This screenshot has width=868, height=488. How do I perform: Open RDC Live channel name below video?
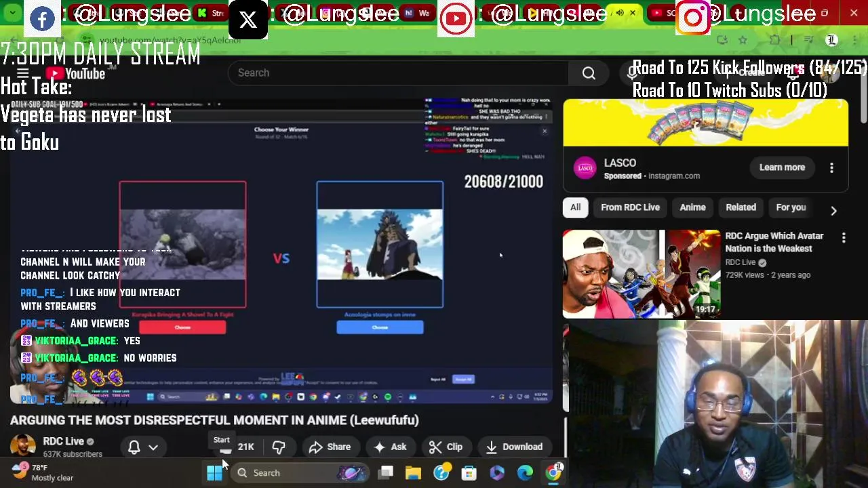[64, 441]
